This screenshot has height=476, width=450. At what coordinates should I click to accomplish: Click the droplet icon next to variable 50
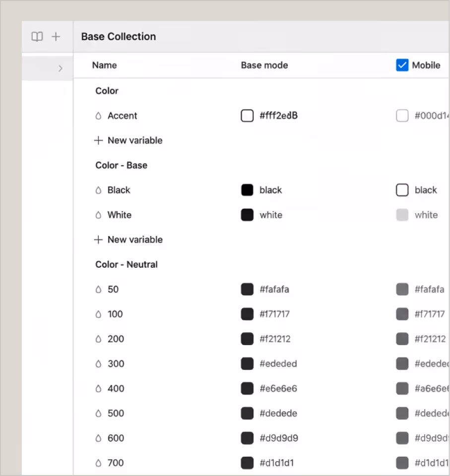coord(98,289)
